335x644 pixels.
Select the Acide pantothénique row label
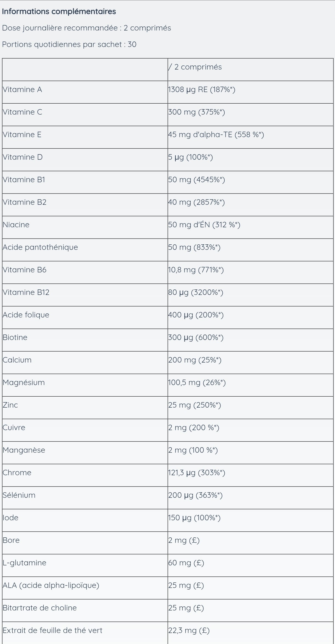40,247
